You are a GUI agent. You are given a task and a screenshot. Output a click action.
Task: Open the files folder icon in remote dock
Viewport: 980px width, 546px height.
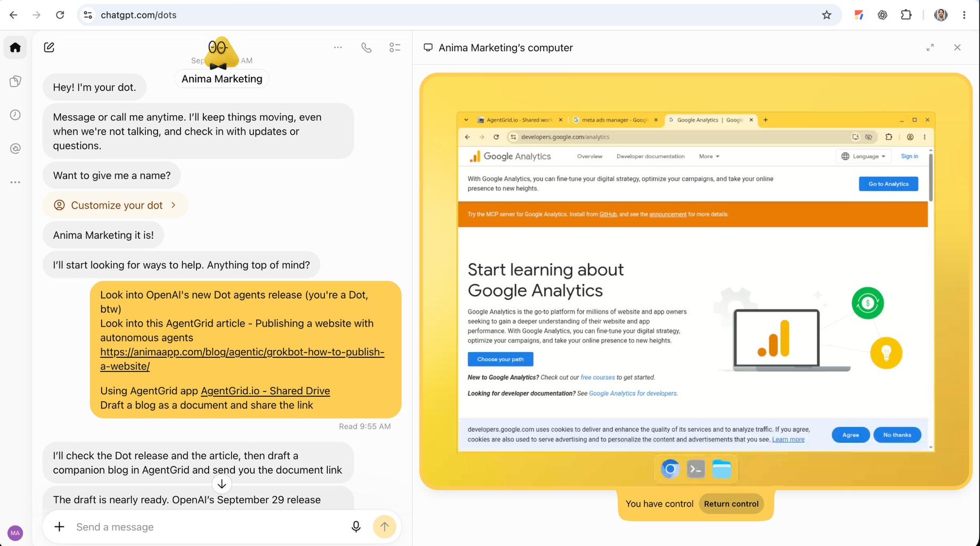coord(722,469)
